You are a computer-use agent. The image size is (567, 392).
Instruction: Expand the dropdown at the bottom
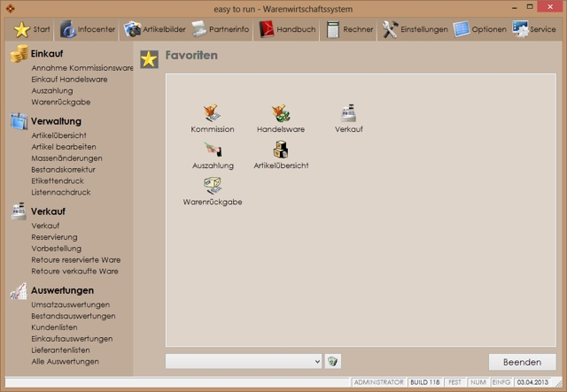click(318, 361)
